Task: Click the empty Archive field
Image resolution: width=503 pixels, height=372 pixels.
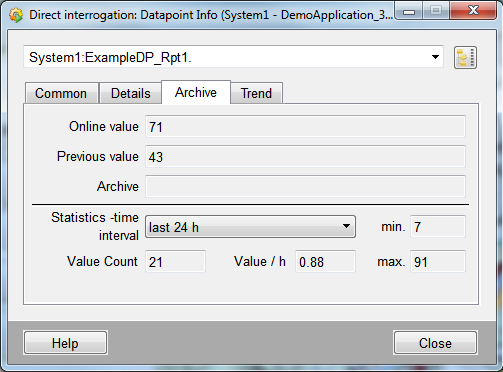Action: (305, 186)
